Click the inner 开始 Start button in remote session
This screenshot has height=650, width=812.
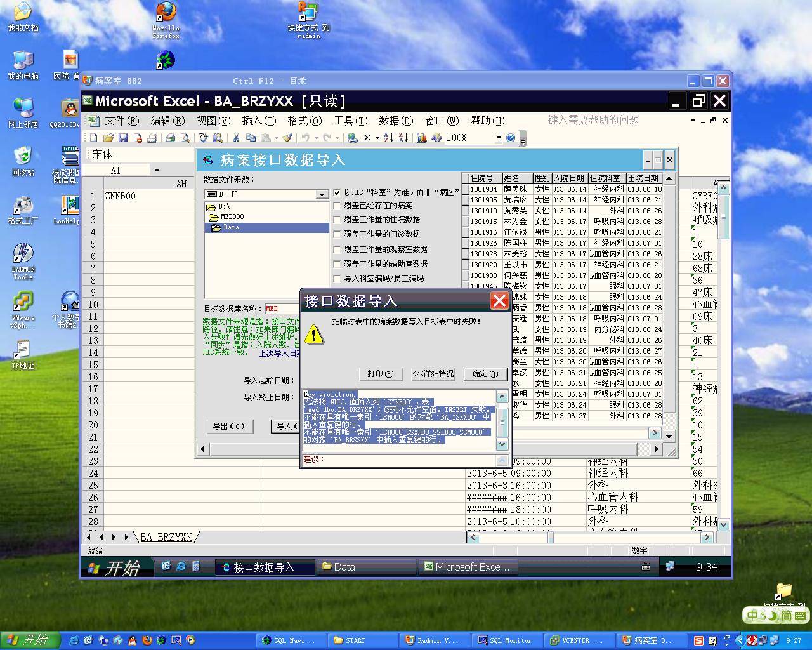[x=118, y=567]
